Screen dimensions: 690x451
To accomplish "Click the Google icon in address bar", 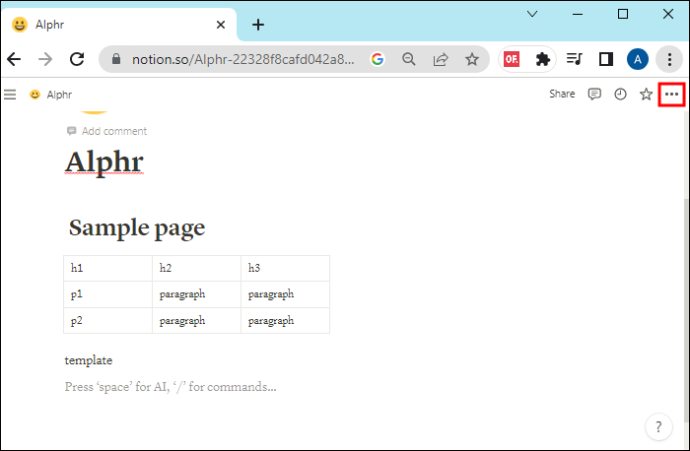I will click(x=377, y=59).
